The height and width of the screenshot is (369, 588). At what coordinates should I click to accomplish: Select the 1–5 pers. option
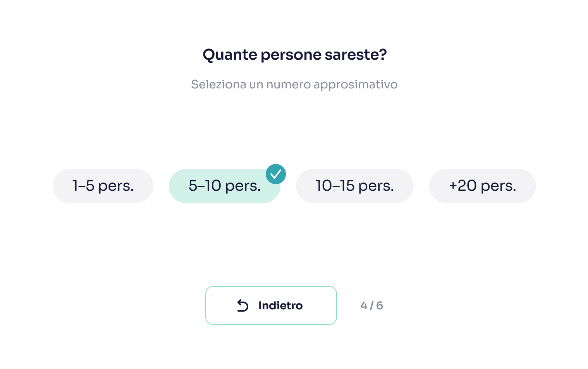(x=103, y=186)
